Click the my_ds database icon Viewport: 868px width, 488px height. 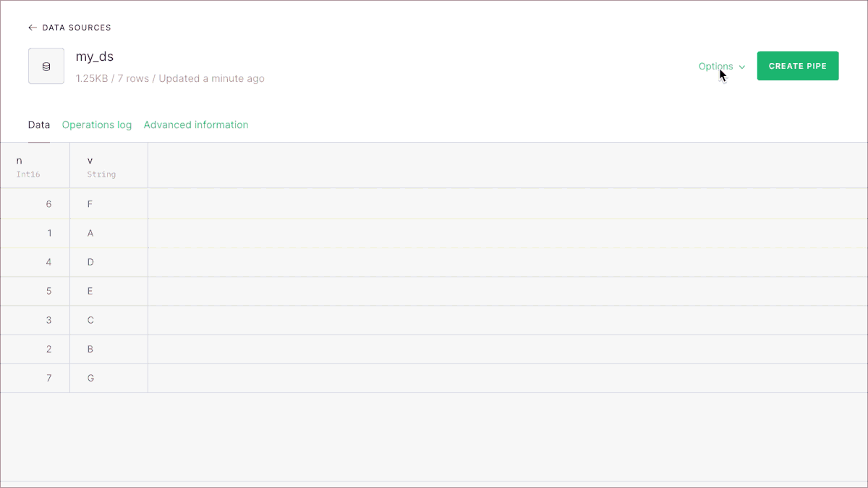pyautogui.click(x=46, y=67)
